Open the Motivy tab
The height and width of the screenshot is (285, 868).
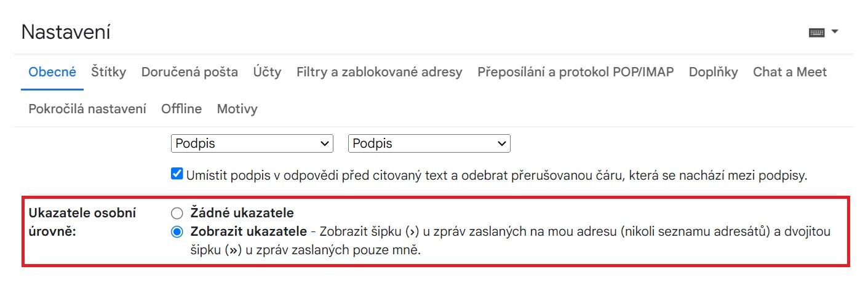(x=237, y=109)
